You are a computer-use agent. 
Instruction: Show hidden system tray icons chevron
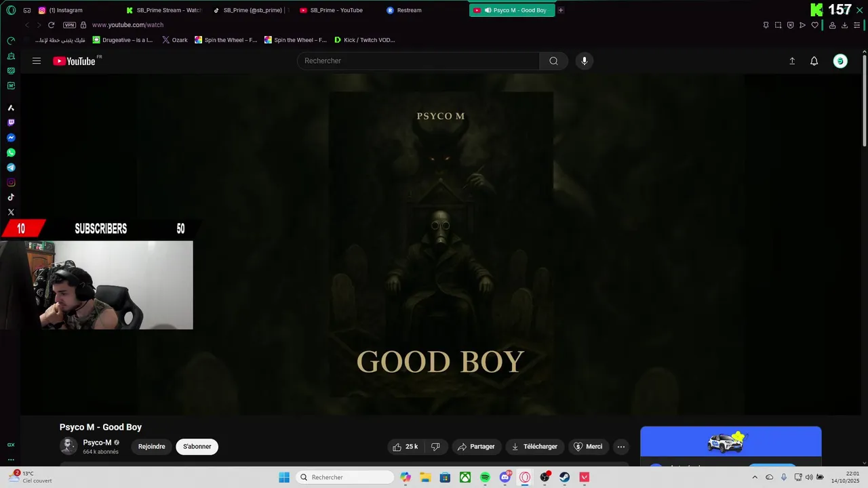(x=755, y=477)
